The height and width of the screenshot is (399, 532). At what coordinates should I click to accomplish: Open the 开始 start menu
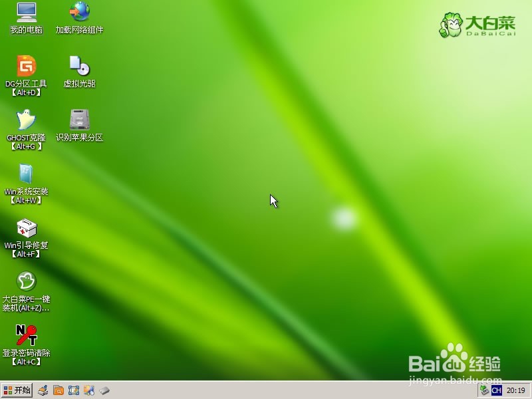(x=17, y=390)
